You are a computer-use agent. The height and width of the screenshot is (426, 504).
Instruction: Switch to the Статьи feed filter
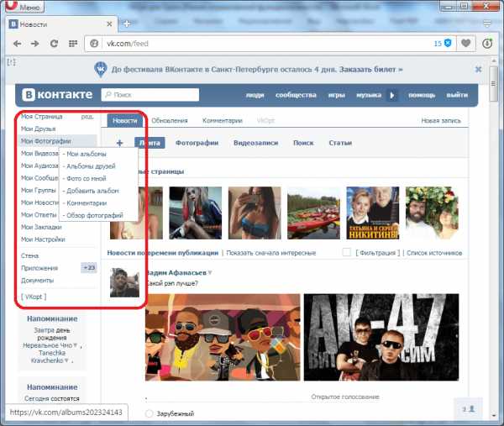pyautogui.click(x=340, y=143)
